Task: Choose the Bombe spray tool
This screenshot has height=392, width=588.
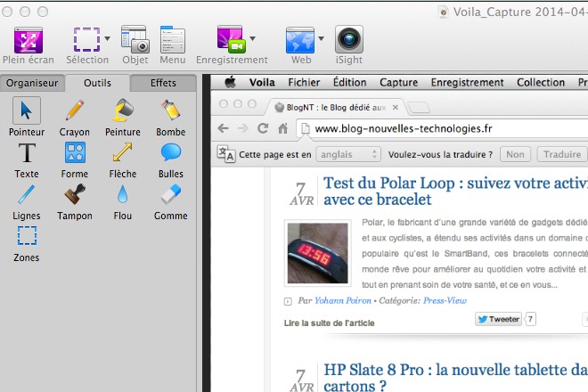Action: 170,110
